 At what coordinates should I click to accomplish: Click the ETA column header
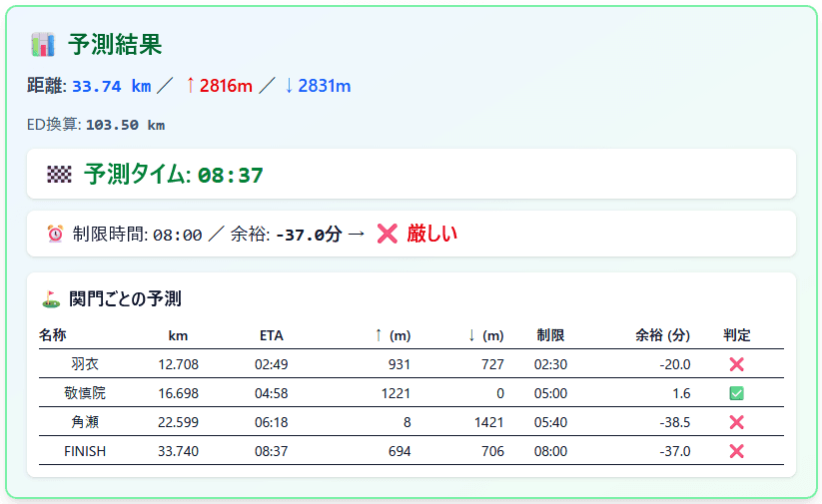tap(272, 335)
